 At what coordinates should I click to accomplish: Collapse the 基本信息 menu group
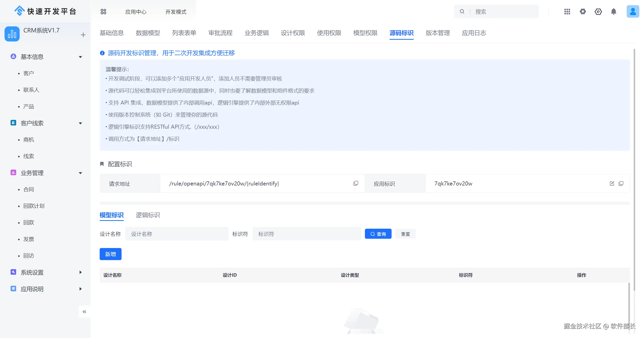[x=81, y=57]
